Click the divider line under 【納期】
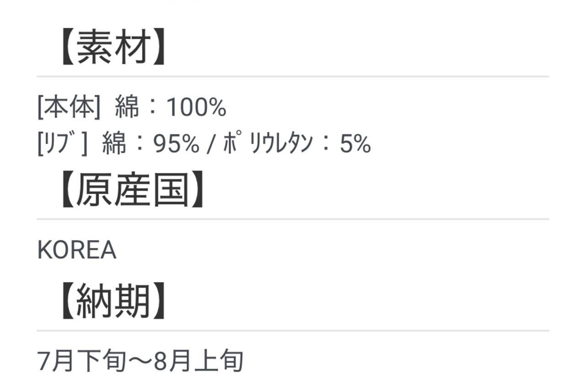This screenshot has height=392, width=586. pyautogui.click(x=293, y=330)
